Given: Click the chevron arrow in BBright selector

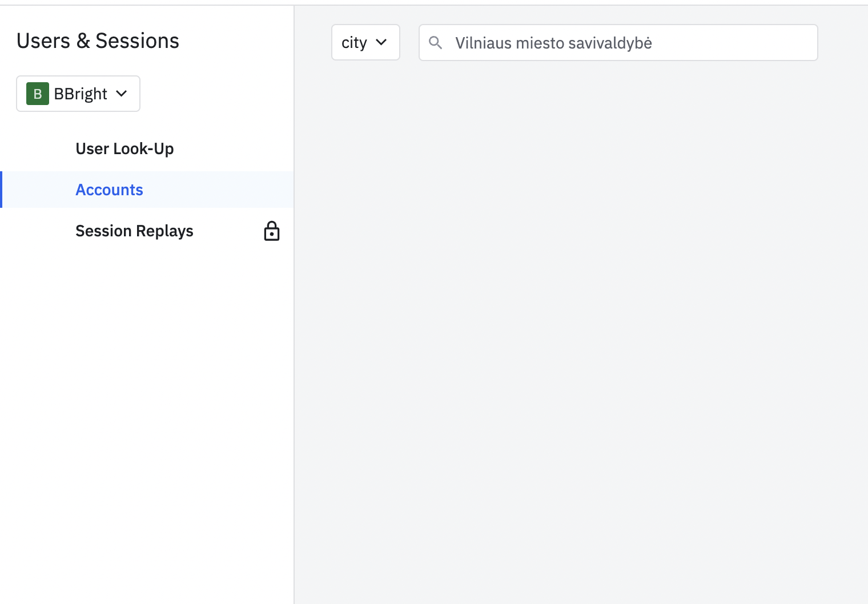Looking at the screenshot, I should 122,94.
